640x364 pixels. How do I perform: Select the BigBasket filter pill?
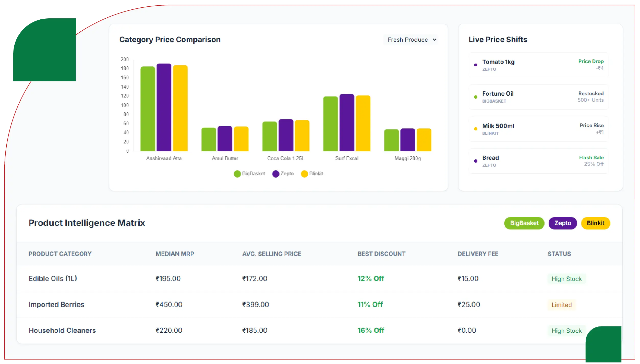pos(524,223)
